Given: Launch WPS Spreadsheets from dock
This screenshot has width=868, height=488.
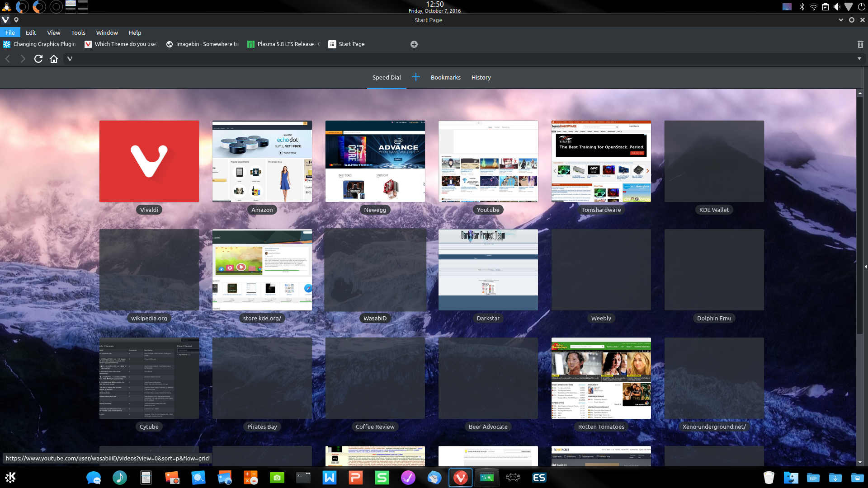Looking at the screenshot, I should pyautogui.click(x=382, y=478).
